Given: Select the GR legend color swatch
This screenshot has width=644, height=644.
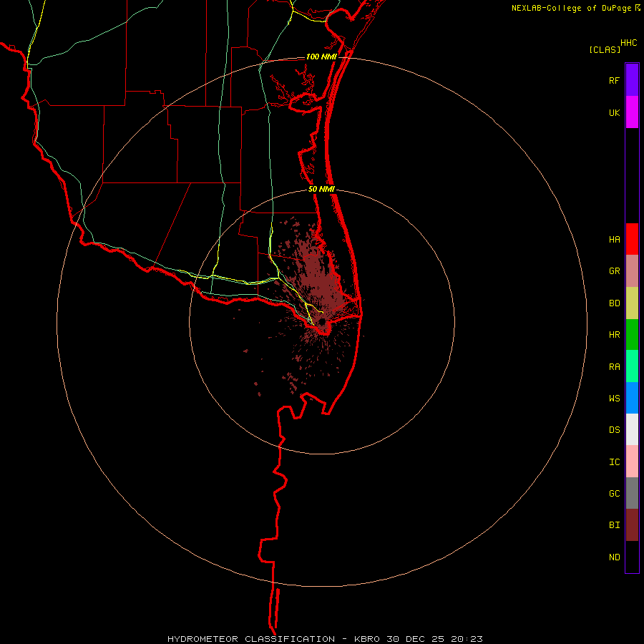Looking at the screenshot, I should [632, 271].
